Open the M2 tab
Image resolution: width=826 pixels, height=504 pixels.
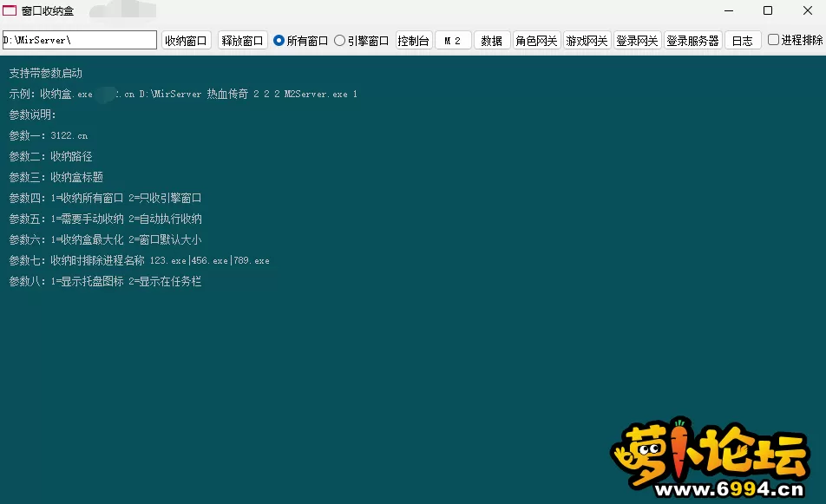453,41
